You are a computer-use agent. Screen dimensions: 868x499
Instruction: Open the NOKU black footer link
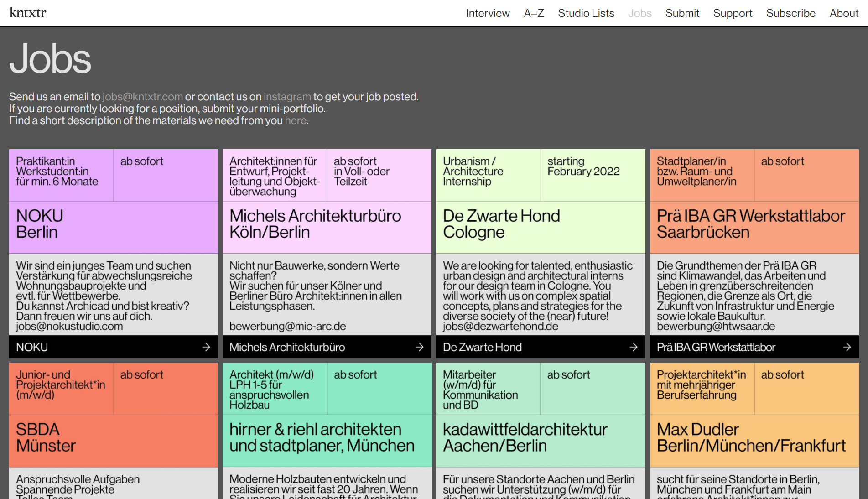(114, 347)
